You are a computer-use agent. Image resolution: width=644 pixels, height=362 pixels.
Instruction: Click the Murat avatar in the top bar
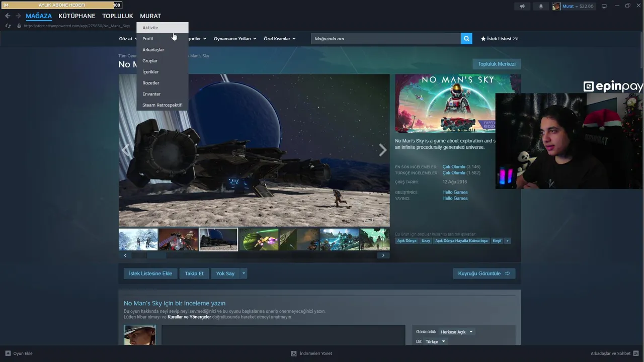(x=556, y=6)
